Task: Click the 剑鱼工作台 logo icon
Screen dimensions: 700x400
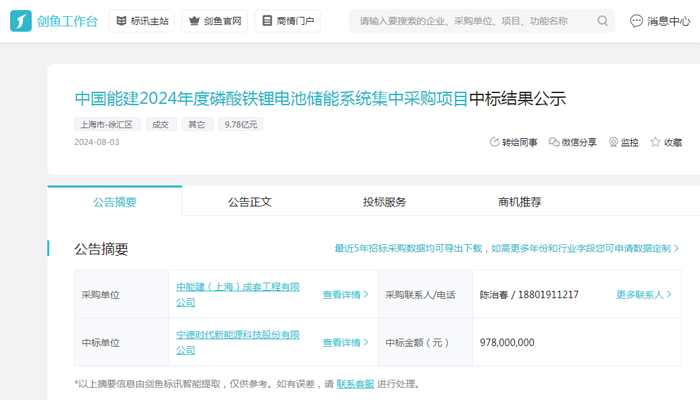Action: click(x=22, y=21)
